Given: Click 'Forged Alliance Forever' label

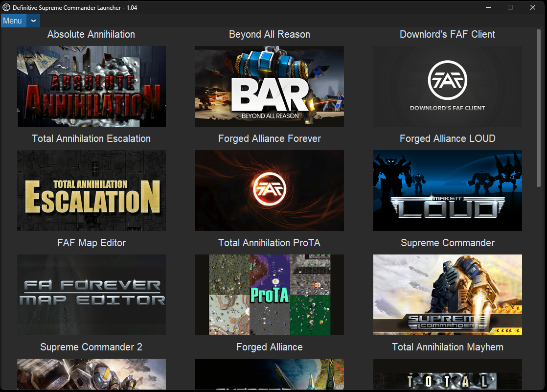Looking at the screenshot, I should click(269, 138).
